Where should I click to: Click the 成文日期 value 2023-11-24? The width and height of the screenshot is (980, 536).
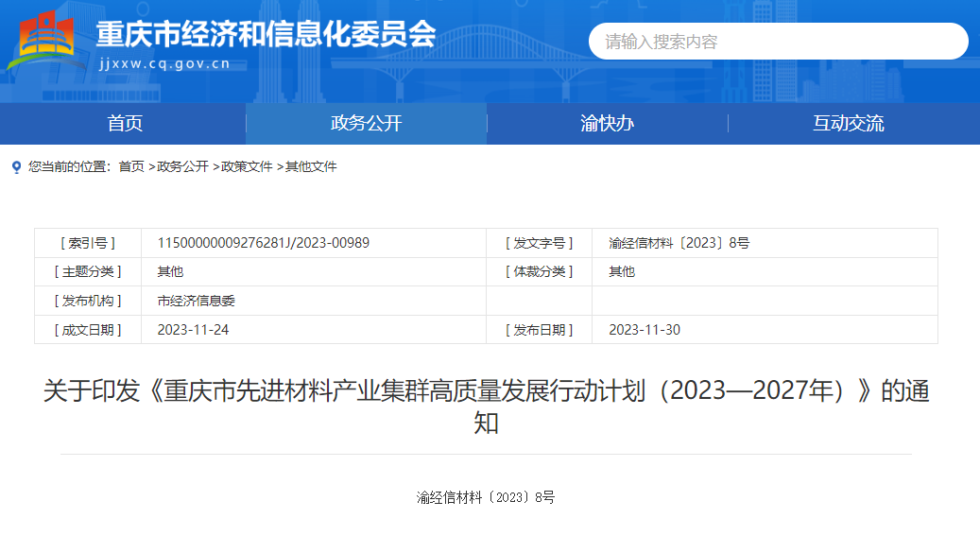pos(193,330)
